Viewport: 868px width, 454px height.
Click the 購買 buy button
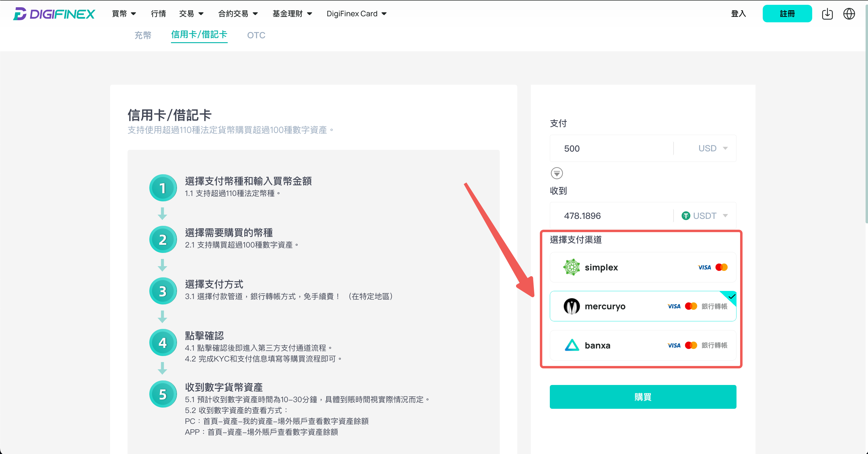click(x=643, y=397)
